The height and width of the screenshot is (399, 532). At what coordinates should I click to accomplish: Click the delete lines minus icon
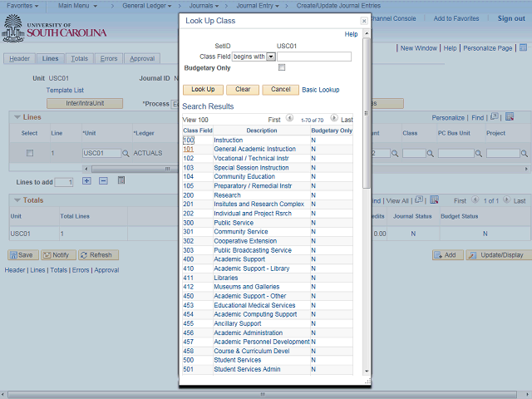(x=103, y=181)
